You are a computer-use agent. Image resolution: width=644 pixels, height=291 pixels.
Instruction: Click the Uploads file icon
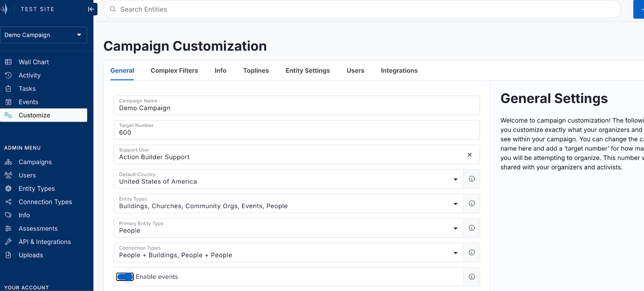8,255
